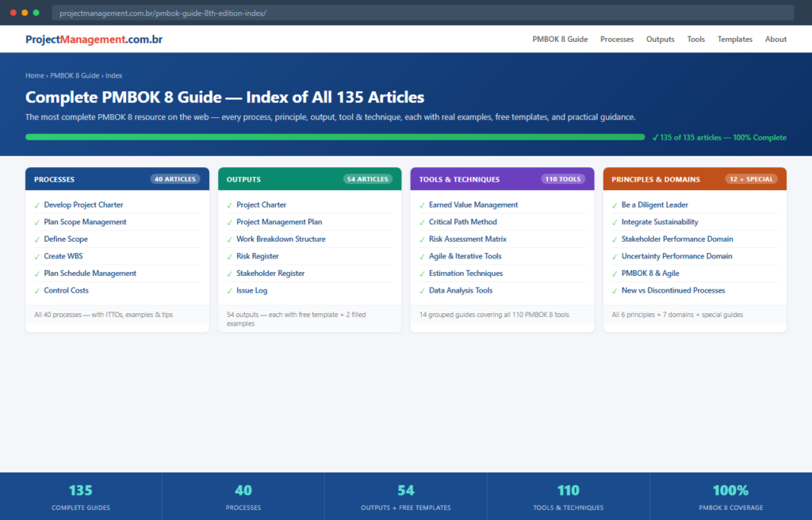The width and height of the screenshot is (812, 520).
Task: Click the ProjectManagement.com.br site logo
Action: (94, 39)
